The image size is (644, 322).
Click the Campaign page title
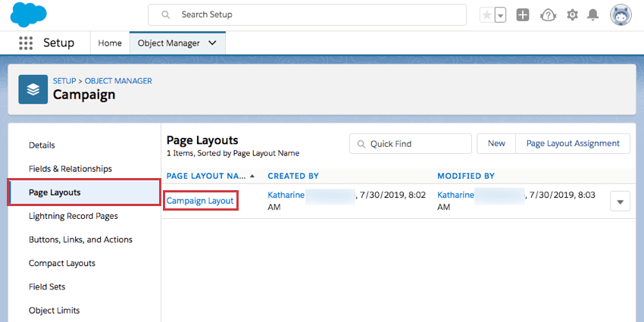click(x=84, y=95)
